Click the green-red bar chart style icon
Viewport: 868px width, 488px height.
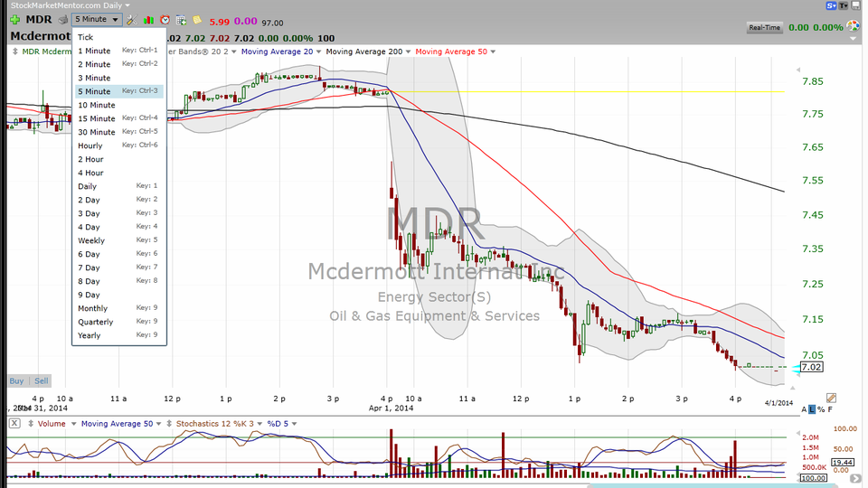[148, 20]
